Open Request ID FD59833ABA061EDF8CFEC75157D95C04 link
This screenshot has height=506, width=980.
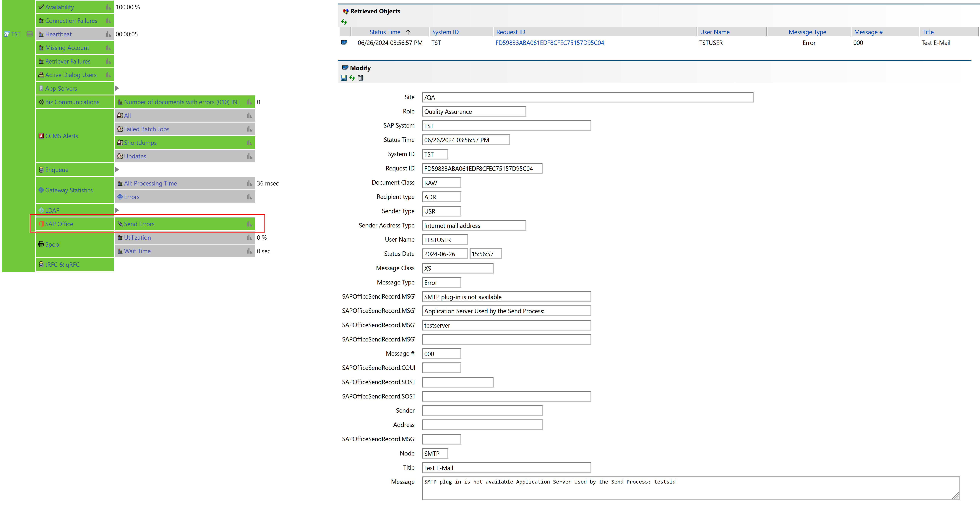click(x=549, y=43)
